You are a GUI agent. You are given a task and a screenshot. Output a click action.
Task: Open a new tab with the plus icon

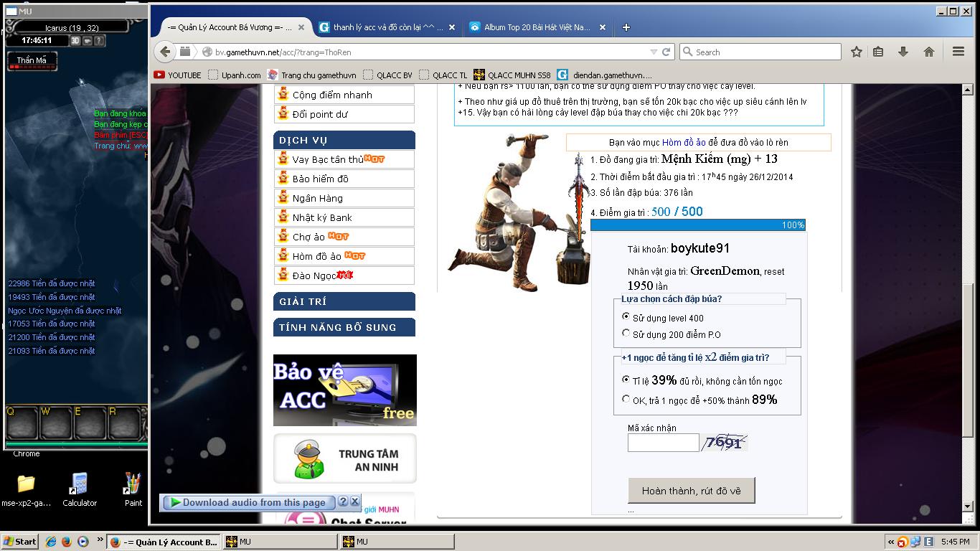[x=626, y=27]
